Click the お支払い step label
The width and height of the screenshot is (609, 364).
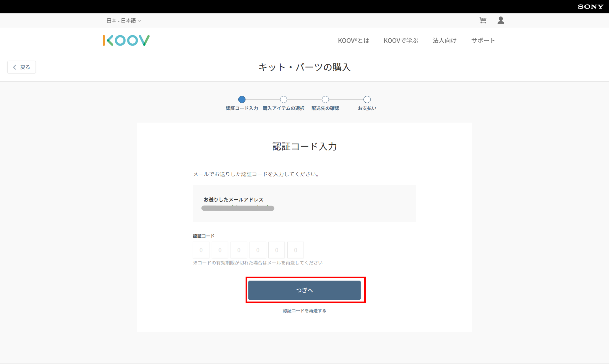point(367,108)
